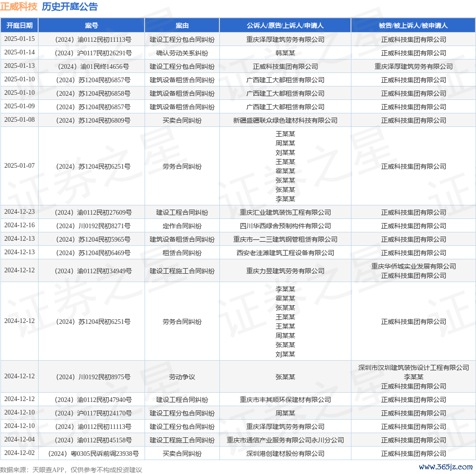Select case number 苏1204民初6858号
Viewport: 476px width, 474px height.
tap(93, 93)
